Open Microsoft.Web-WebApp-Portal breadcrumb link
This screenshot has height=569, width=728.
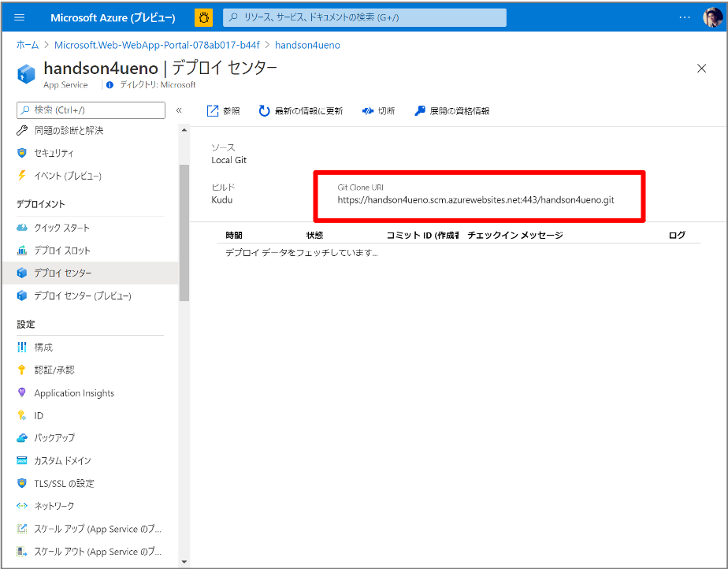pyautogui.click(x=157, y=45)
